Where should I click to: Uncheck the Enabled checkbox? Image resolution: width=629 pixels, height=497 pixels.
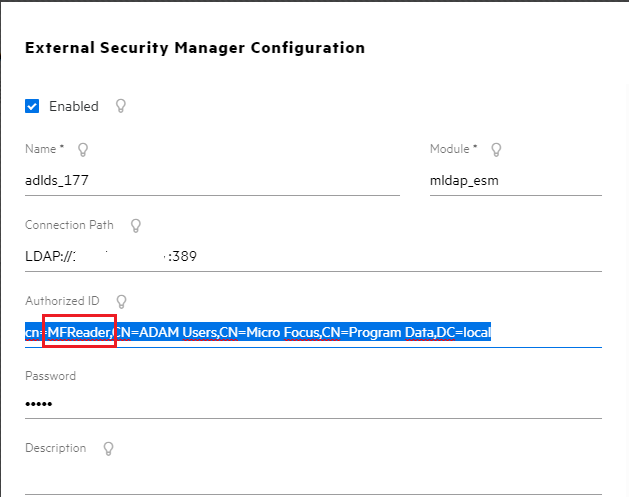(x=32, y=106)
